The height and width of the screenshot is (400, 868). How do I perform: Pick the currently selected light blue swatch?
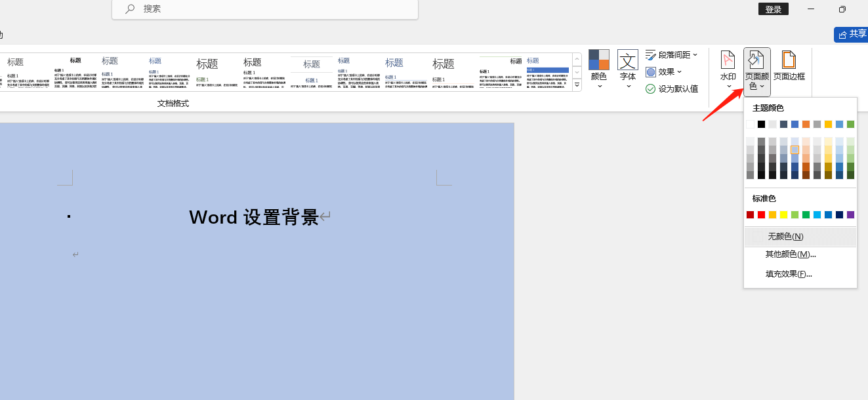pos(795,150)
